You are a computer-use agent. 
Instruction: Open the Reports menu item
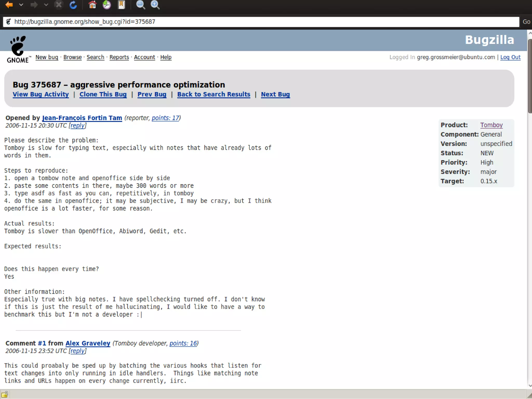click(119, 57)
